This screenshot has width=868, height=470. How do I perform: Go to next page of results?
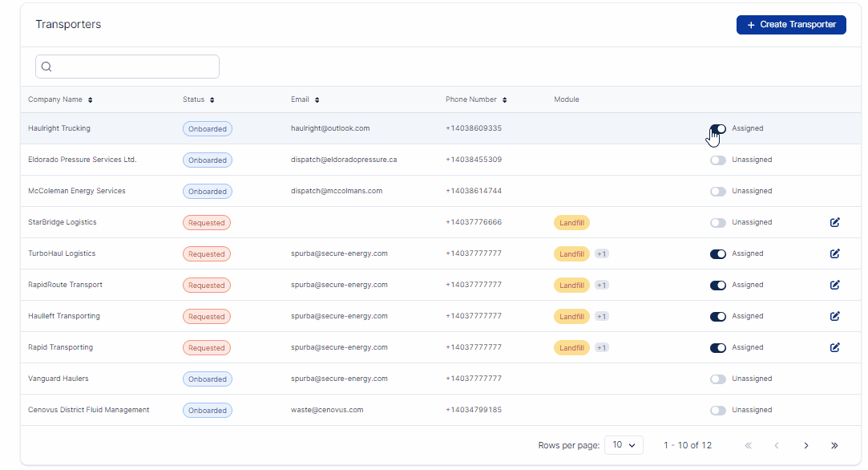click(x=806, y=445)
